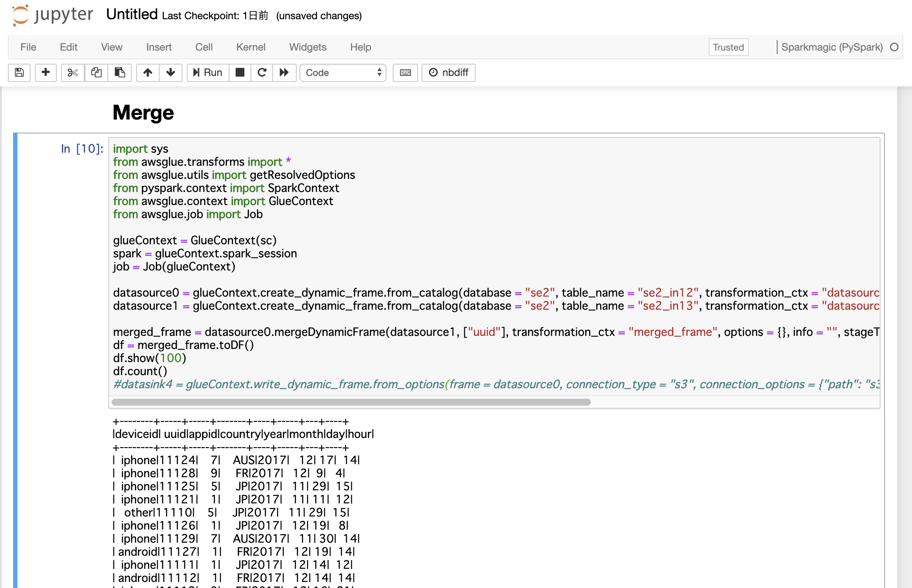Open the cell type Code dropdown
Image resolution: width=912 pixels, height=588 pixels.
343,72
